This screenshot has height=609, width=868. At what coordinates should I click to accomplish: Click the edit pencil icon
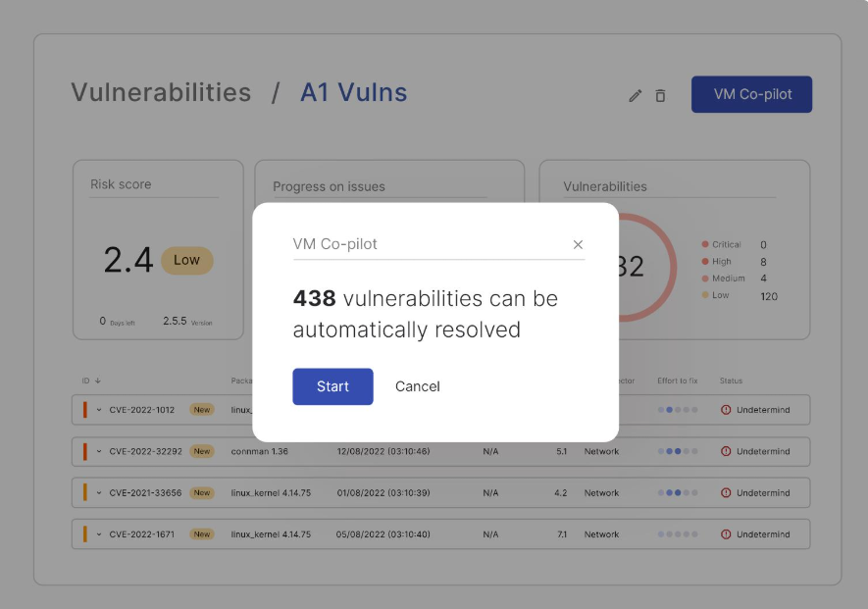(x=636, y=95)
